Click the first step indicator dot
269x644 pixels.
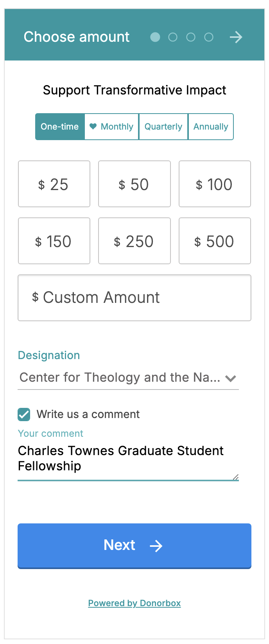[155, 37]
